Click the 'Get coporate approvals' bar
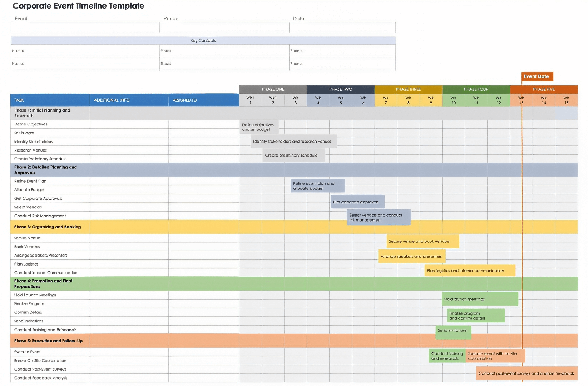Screen dimensions: 588x386 click(x=358, y=202)
